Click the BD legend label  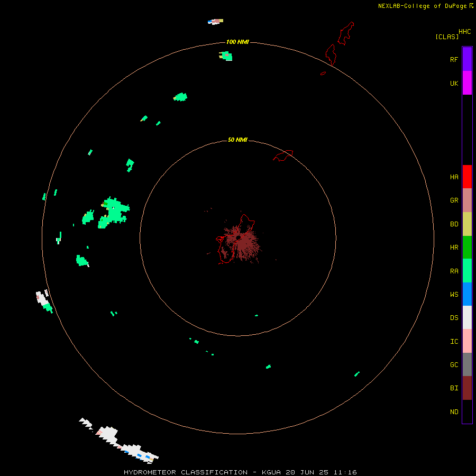[454, 224]
